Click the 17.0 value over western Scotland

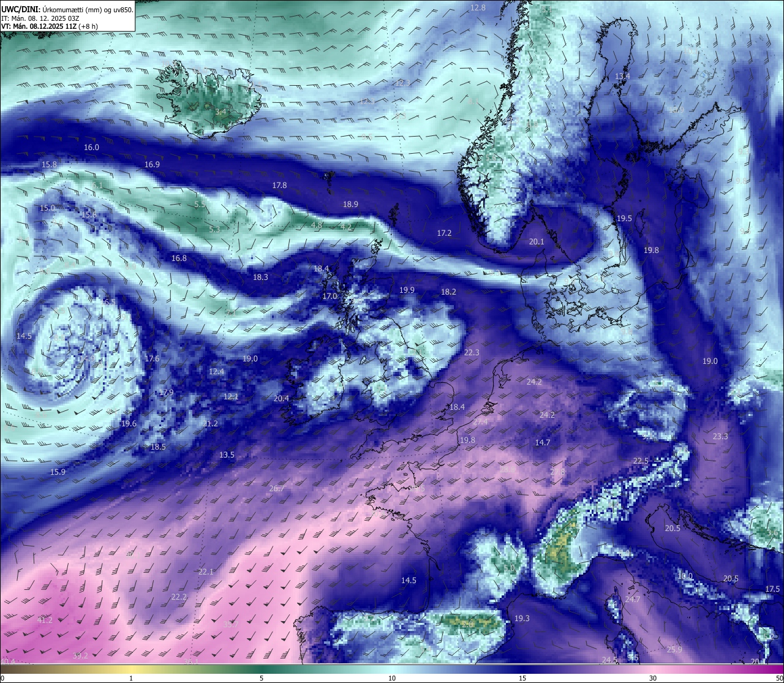pos(330,296)
